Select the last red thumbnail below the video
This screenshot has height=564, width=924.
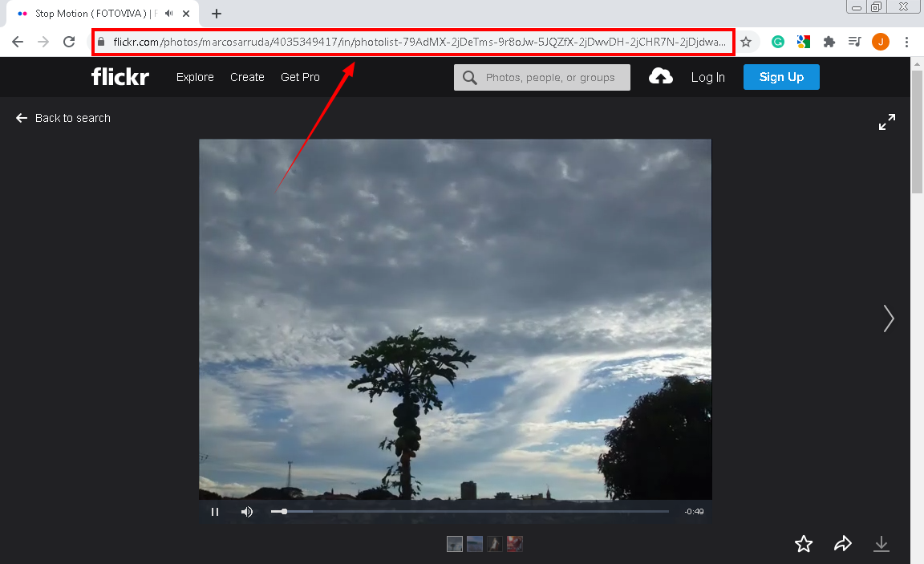pos(514,543)
